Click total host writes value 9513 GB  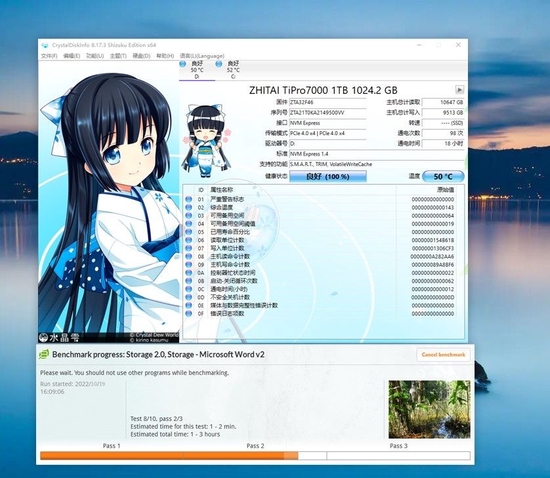coord(443,113)
